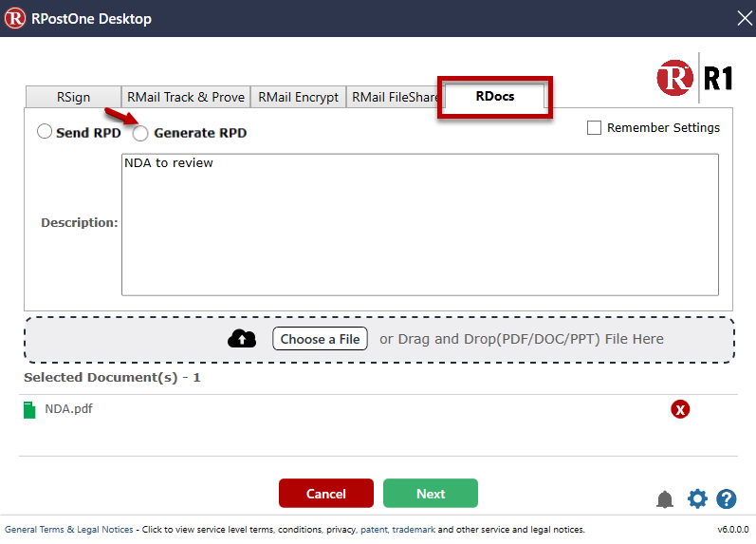Click the patent link in the footer
Screen dimensions: 756x544
[x=374, y=530]
